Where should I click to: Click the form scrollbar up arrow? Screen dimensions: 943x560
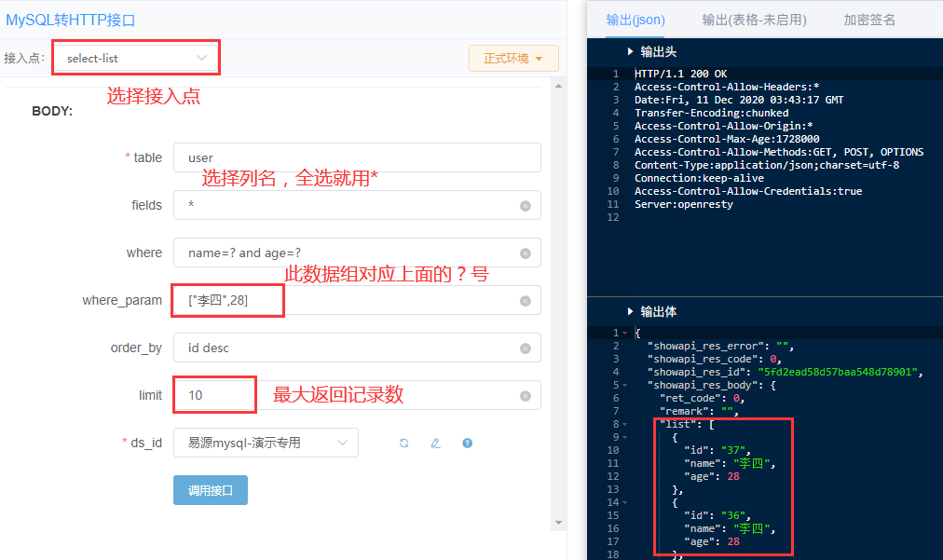[559, 86]
